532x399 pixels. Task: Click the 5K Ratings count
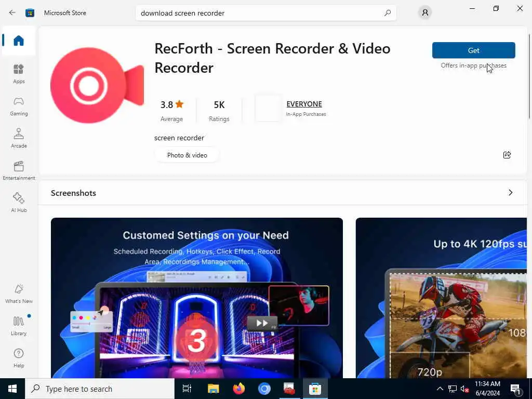pos(219,111)
